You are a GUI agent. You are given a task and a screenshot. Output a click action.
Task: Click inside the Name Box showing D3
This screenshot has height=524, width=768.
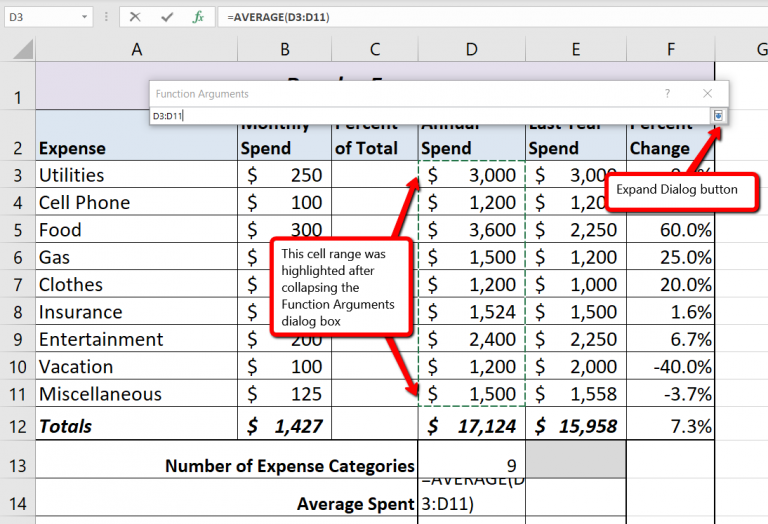(x=40, y=17)
